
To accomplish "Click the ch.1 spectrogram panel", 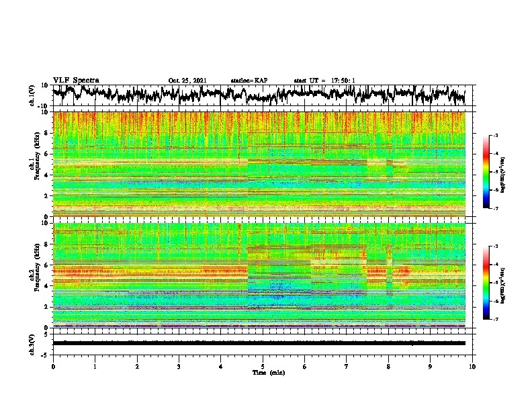I will pyautogui.click(x=259, y=164).
